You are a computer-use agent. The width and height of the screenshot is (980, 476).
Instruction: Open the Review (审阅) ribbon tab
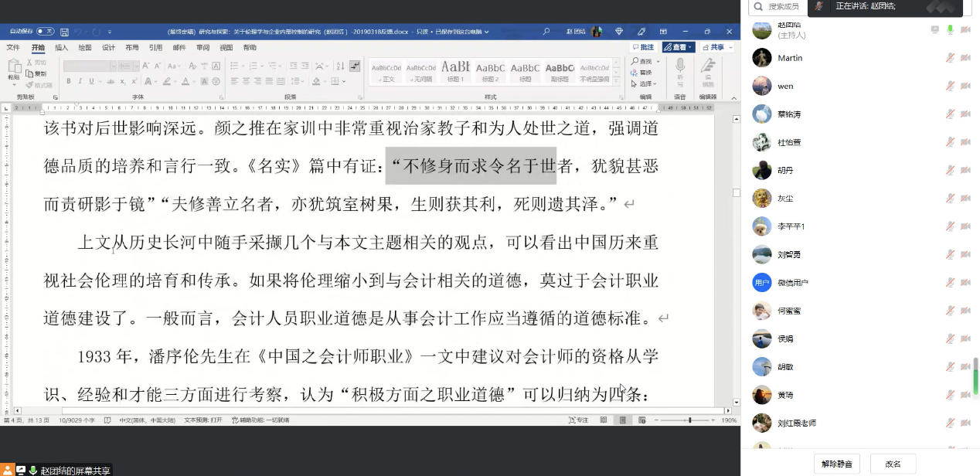[x=202, y=47]
